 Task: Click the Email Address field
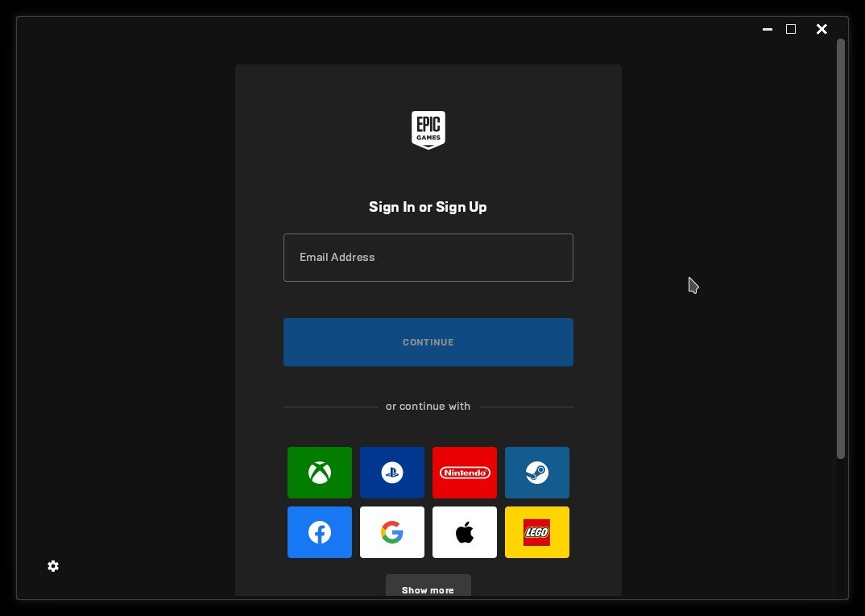pos(428,257)
